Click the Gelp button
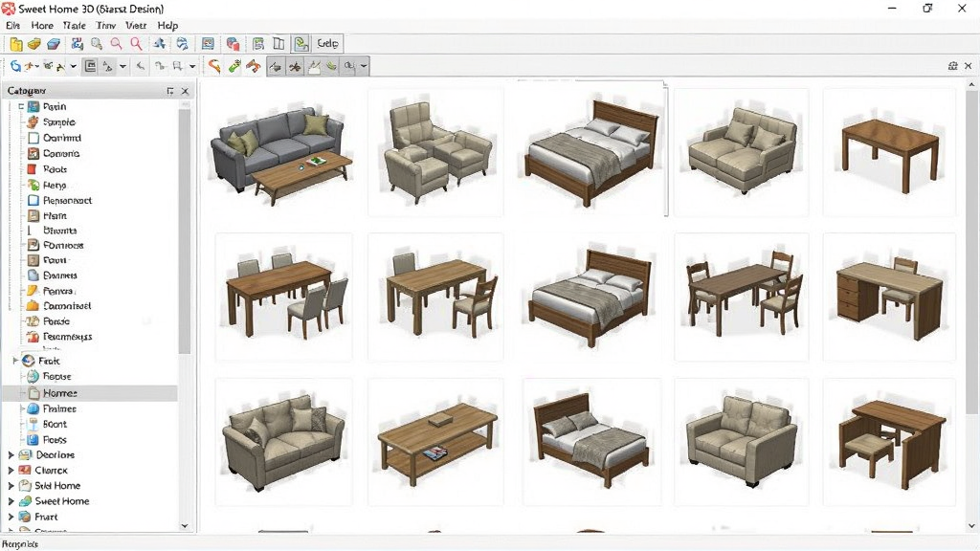 click(x=327, y=44)
